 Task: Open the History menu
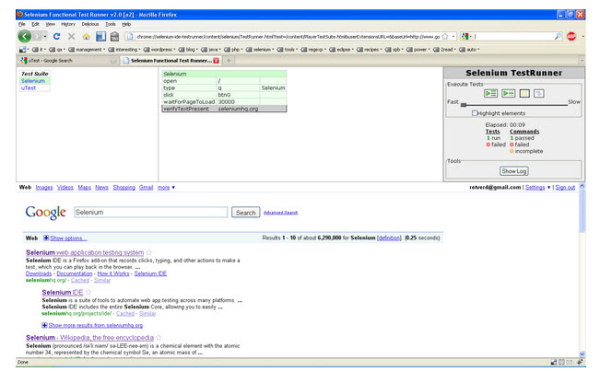click(x=68, y=24)
